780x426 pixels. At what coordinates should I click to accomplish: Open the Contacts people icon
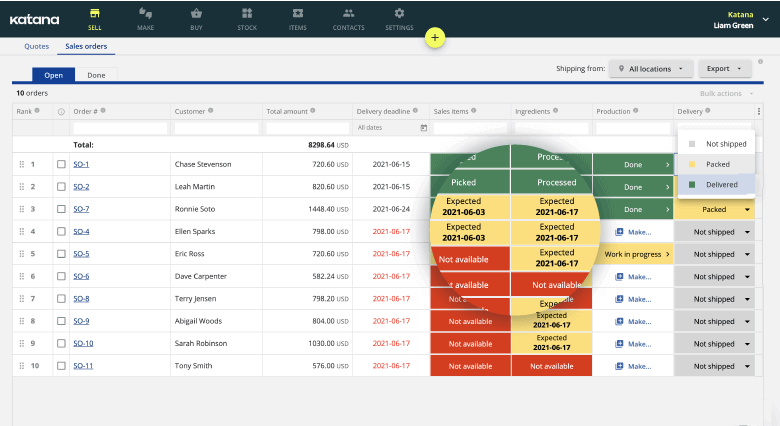(349, 13)
